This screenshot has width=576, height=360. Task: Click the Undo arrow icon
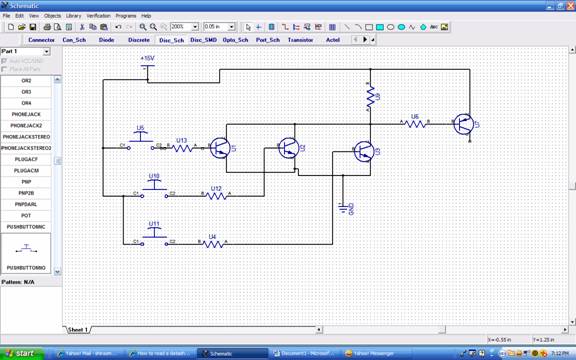(x=118, y=27)
